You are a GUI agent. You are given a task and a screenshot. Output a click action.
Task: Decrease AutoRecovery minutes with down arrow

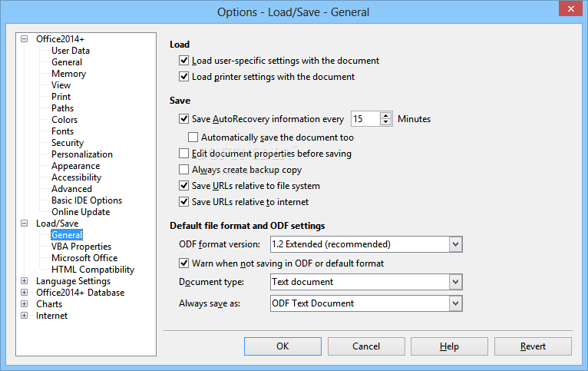pyautogui.click(x=385, y=122)
